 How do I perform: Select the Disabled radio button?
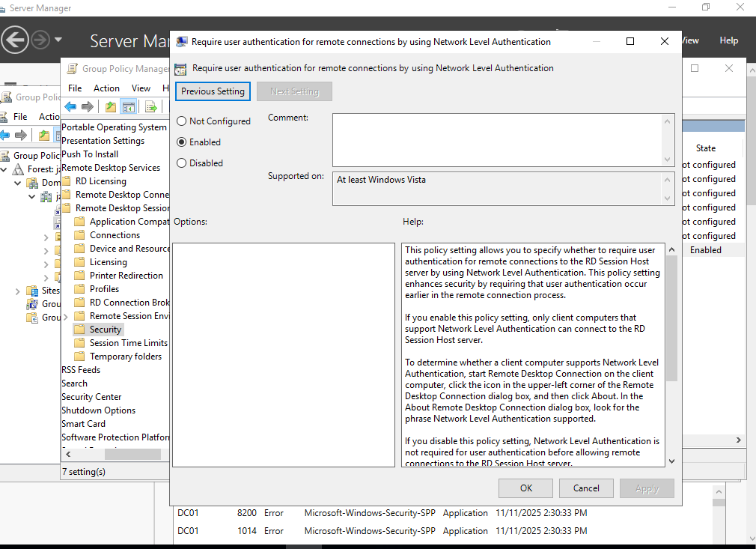[180, 163]
